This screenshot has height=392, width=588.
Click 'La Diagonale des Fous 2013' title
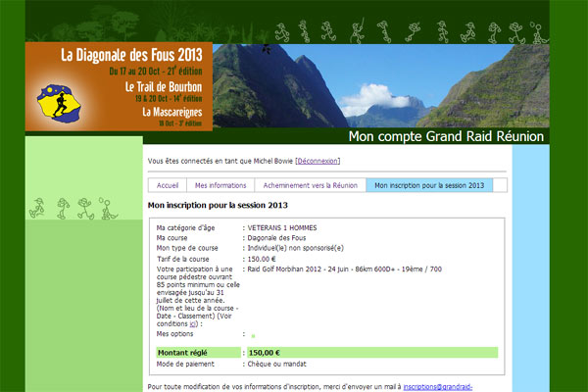pyautogui.click(x=131, y=55)
